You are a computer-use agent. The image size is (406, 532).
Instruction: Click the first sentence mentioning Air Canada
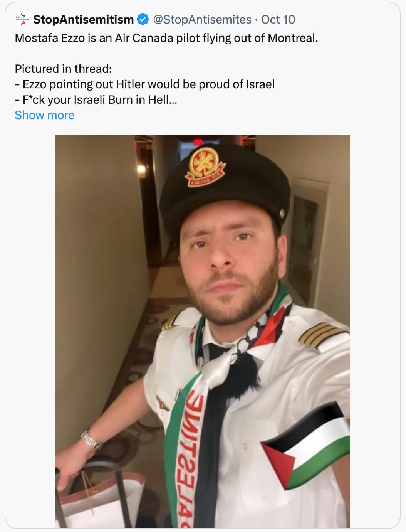coord(166,38)
